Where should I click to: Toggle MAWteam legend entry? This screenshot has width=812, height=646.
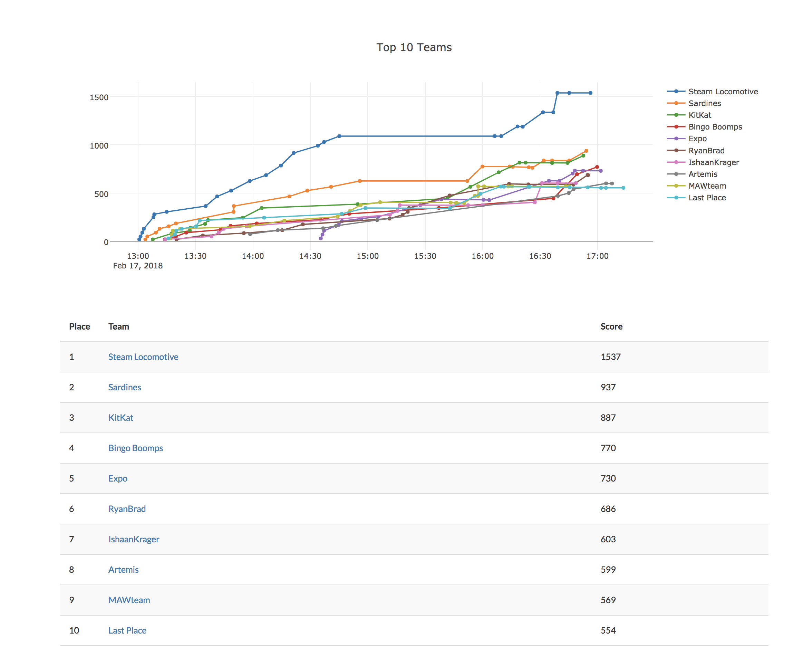click(707, 186)
